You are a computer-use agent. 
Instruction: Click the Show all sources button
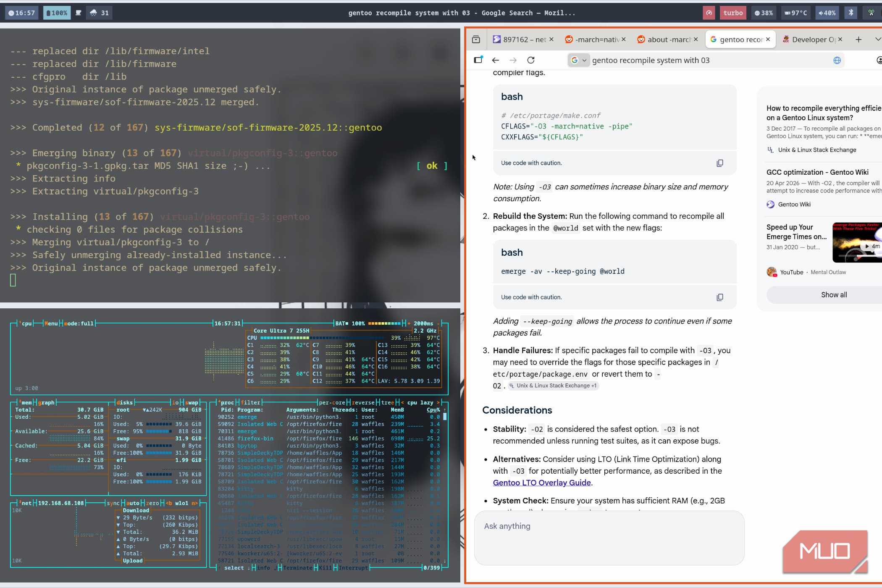tap(834, 295)
